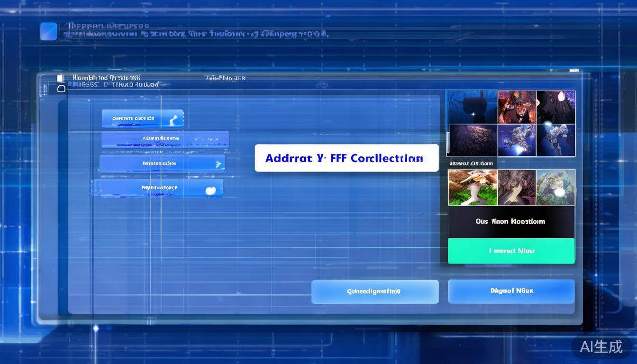Image resolution: width=637 pixels, height=364 pixels.
Task: Select the second, wider blue menu bar
Action: [165, 139]
